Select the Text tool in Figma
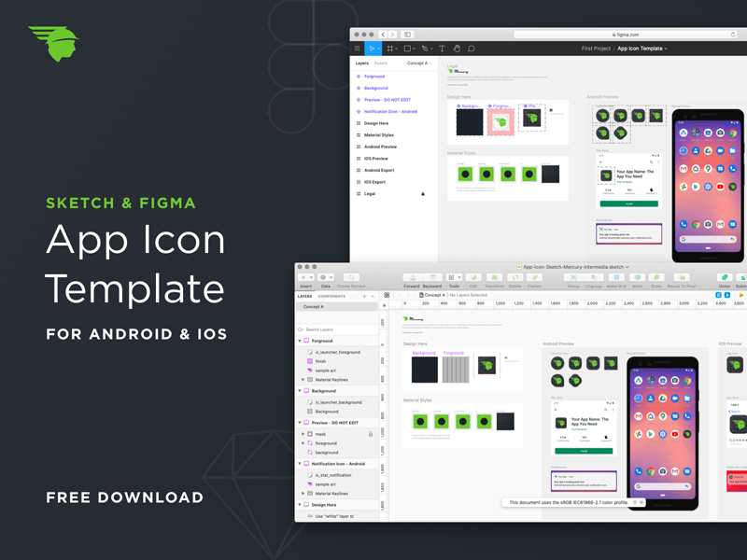The height and width of the screenshot is (560, 747). (443, 48)
